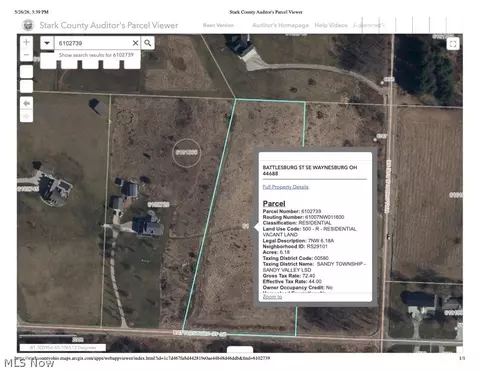Click the my location button

point(27,86)
